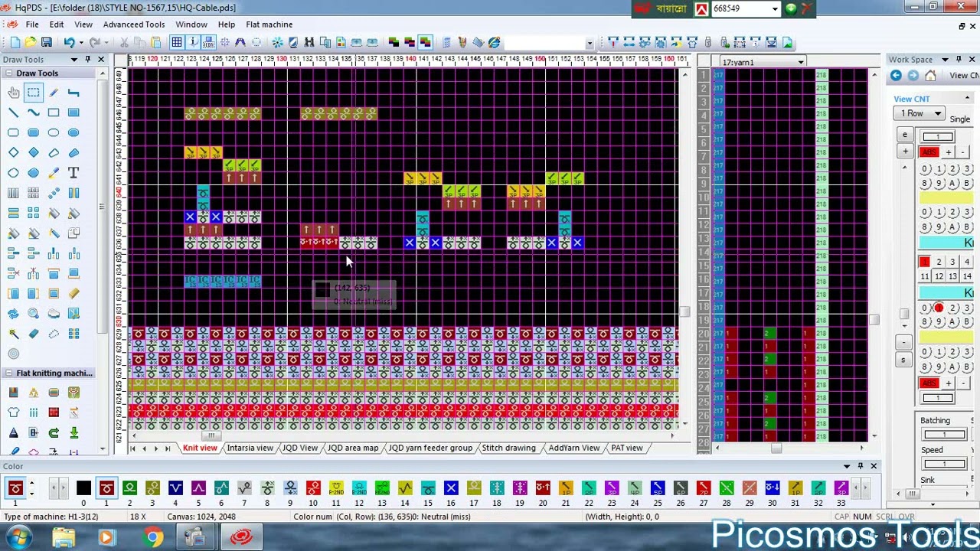Select color swatch number 16 blue X

click(451, 488)
